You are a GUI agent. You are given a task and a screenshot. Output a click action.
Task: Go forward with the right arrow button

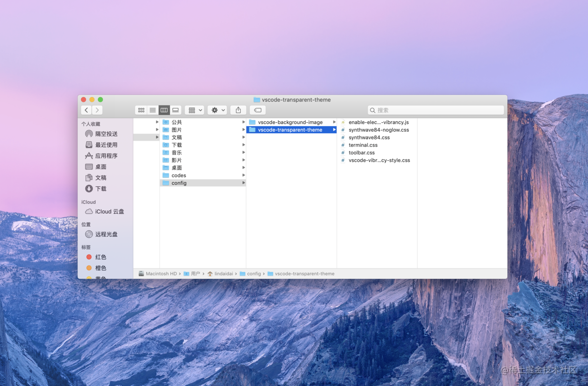97,110
